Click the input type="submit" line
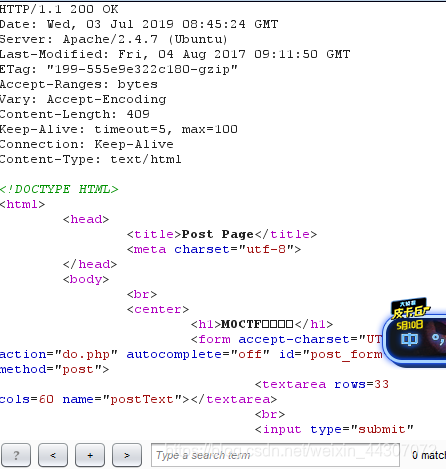446x469 pixels. (334, 429)
